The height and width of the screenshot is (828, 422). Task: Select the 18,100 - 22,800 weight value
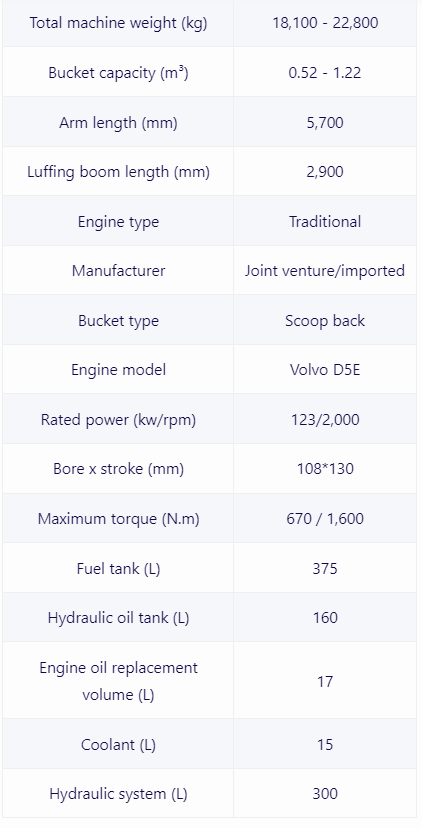325,23
